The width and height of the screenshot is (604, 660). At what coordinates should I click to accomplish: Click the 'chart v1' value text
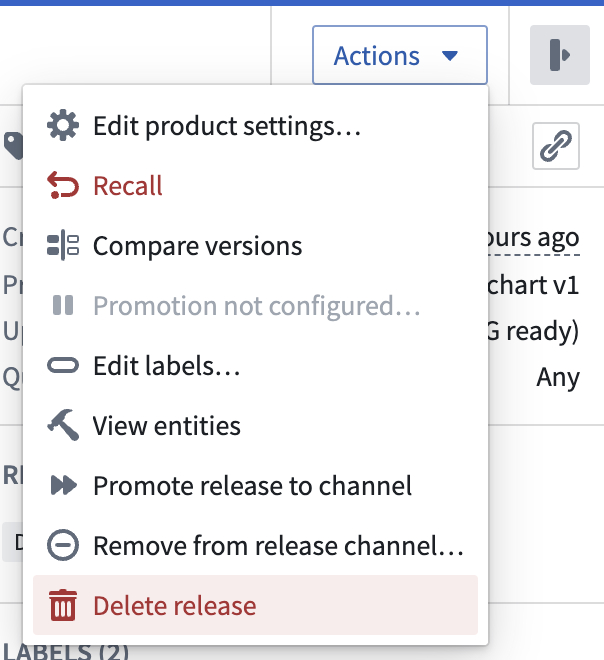(533, 285)
